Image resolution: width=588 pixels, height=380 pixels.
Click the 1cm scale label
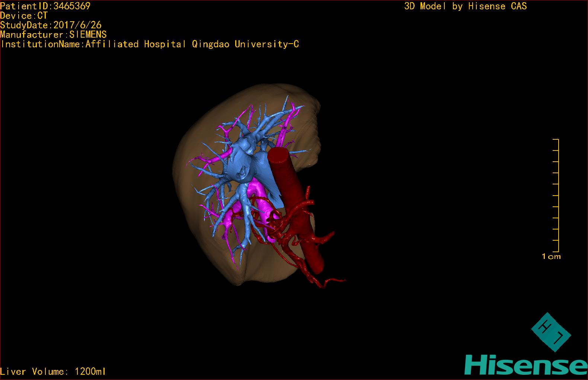[551, 256]
